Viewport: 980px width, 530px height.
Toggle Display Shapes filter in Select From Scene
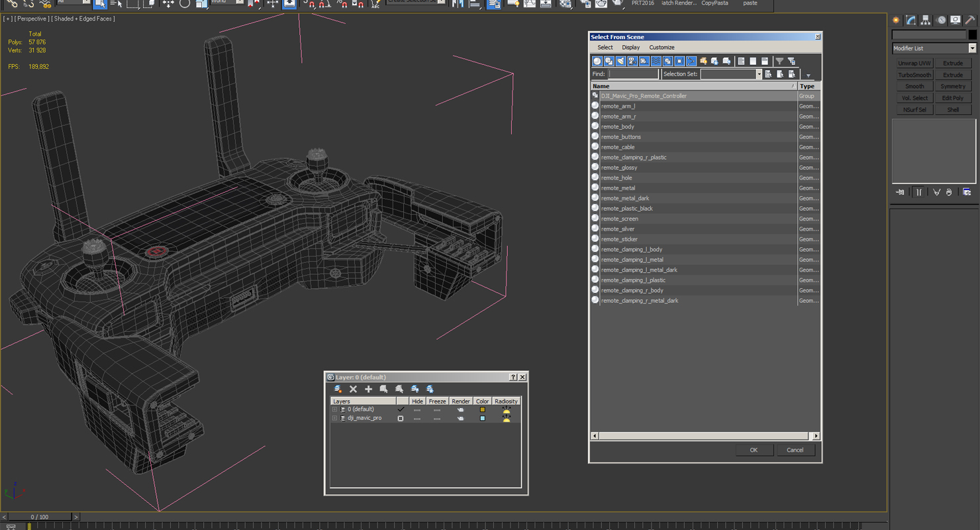(609, 61)
